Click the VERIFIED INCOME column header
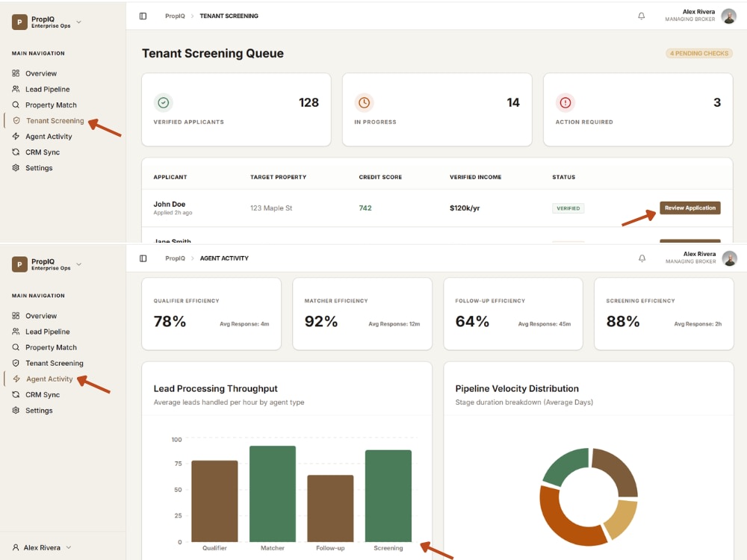Screen dimensions: 747x560 [475, 177]
